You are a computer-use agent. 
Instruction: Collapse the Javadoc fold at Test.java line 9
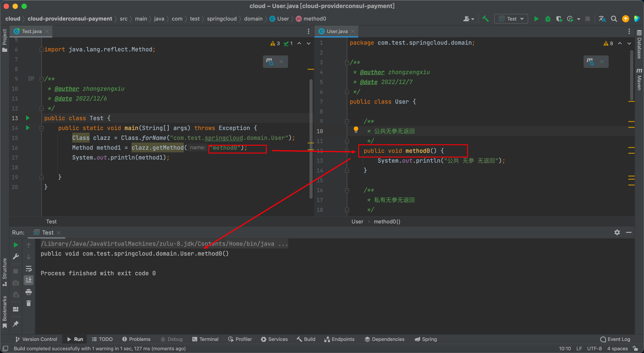click(x=42, y=79)
